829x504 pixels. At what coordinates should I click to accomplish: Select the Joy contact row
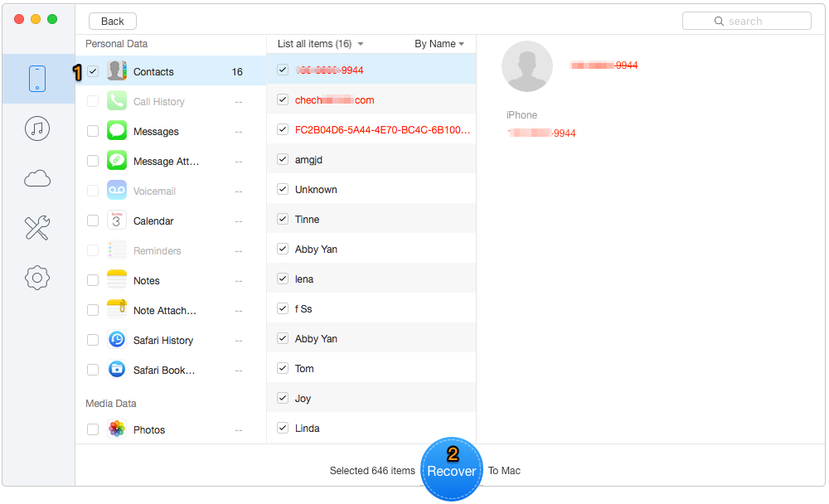point(371,398)
